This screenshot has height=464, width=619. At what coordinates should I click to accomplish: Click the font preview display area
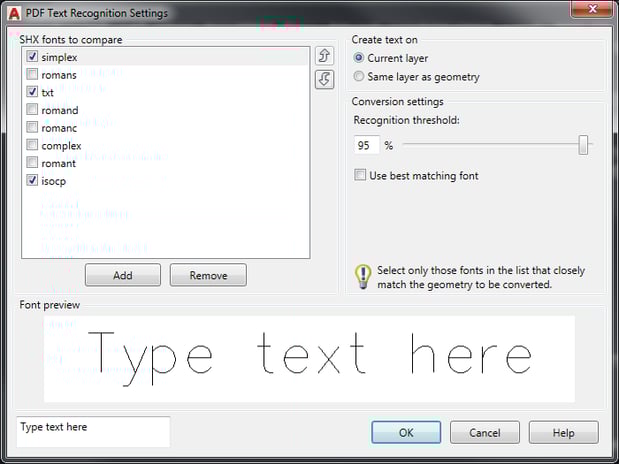(309, 359)
